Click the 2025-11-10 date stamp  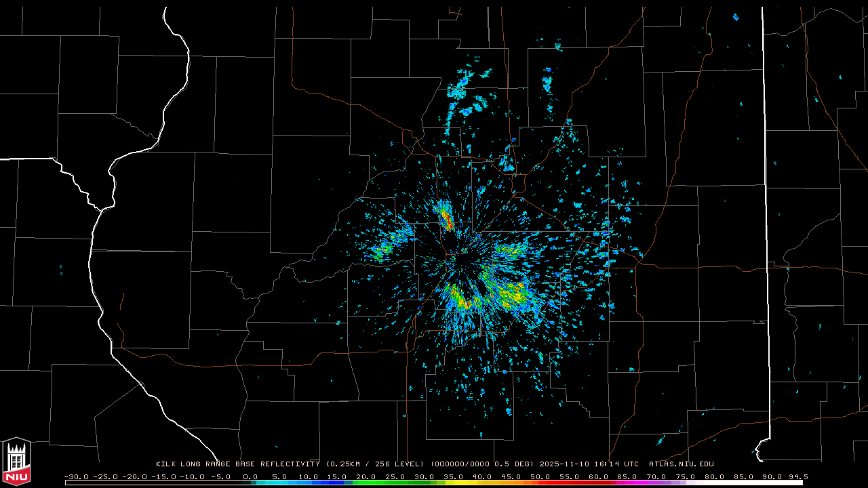point(566,464)
